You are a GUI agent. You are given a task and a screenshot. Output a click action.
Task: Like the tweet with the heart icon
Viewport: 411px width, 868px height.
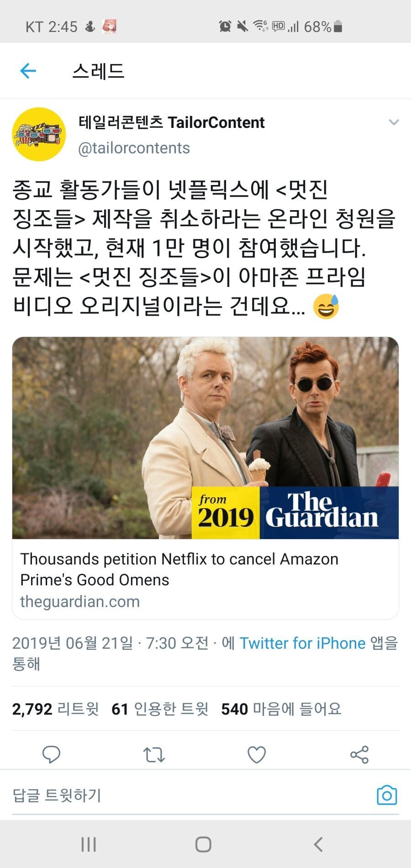coord(257,755)
